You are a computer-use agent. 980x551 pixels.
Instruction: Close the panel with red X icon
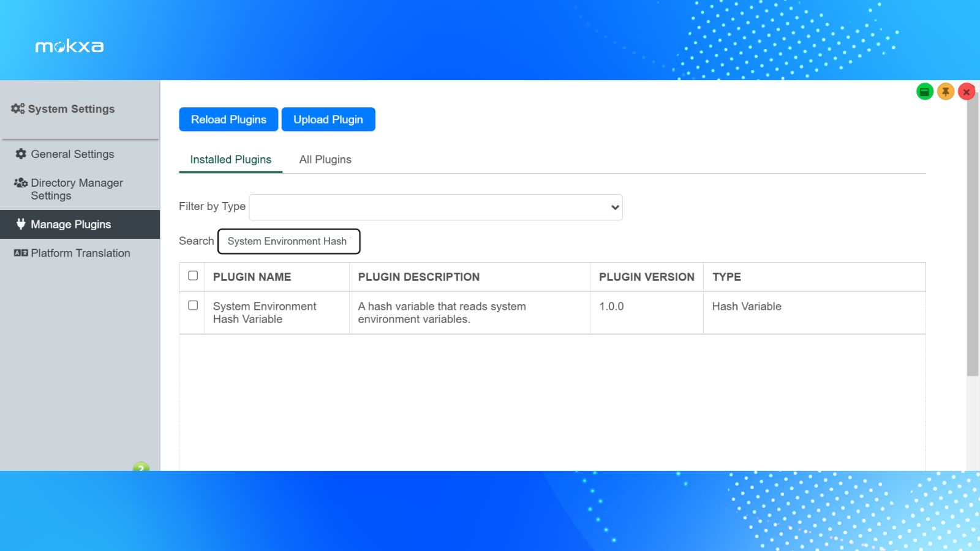click(967, 92)
